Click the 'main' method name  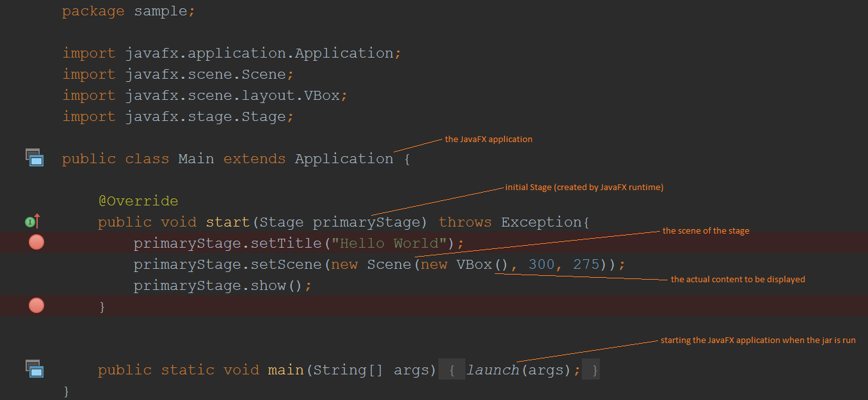(285, 370)
